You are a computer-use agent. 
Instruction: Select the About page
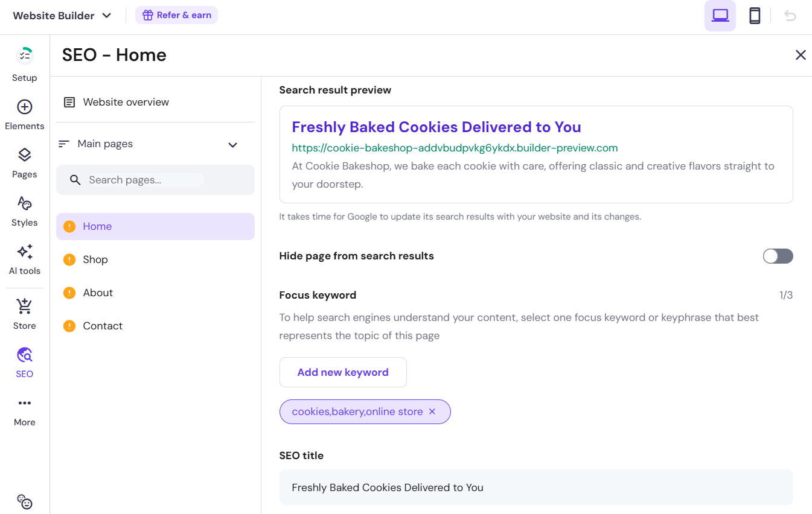98,293
